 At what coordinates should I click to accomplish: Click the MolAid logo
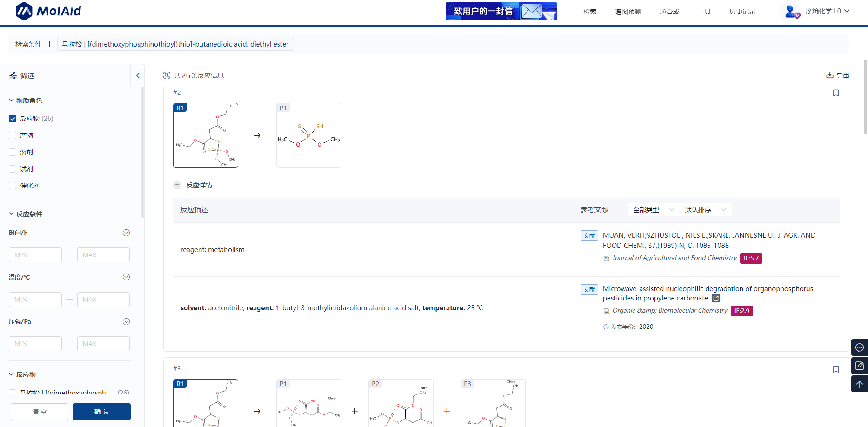coord(48,11)
